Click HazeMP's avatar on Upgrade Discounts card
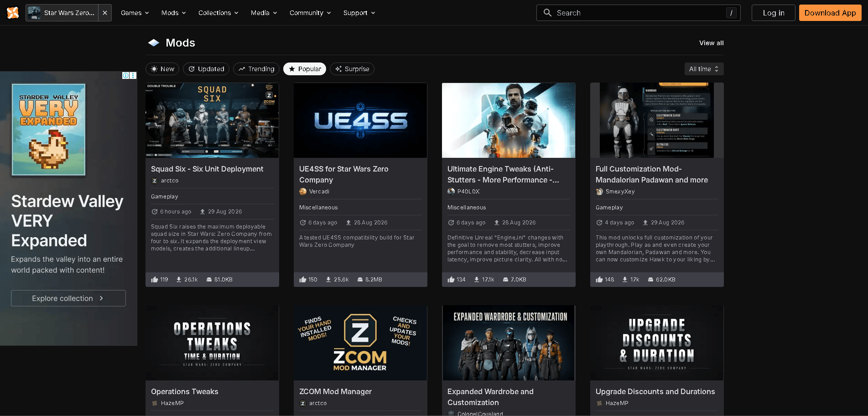The height and width of the screenshot is (416, 868). click(599, 403)
